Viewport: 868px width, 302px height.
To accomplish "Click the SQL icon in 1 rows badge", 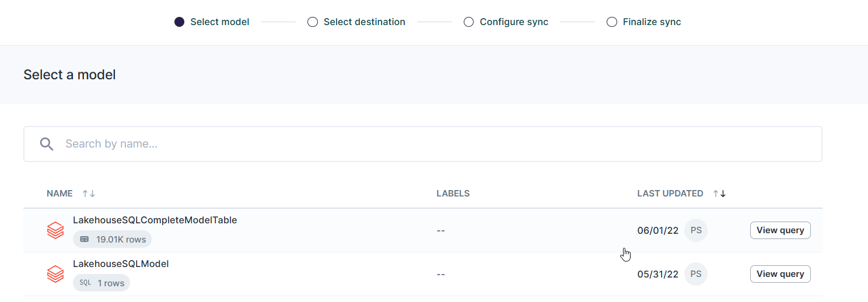I will coord(85,283).
